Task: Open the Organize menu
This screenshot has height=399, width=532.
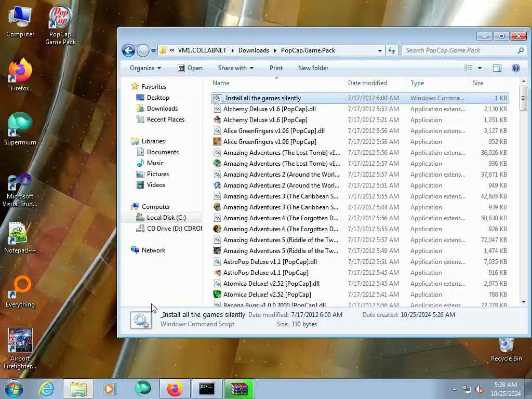Action: [145, 68]
